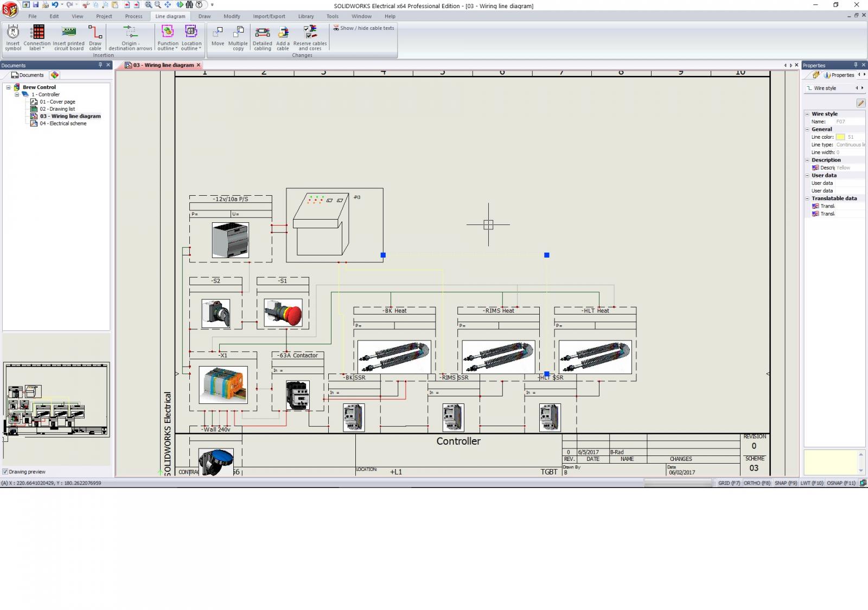Select 04 - Electrical scheme in tree
The image size is (868, 610).
coord(63,124)
